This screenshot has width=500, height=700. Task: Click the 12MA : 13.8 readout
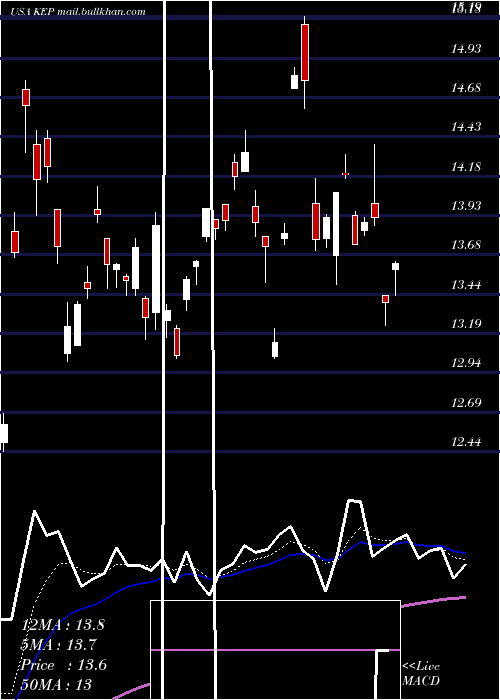(x=63, y=625)
